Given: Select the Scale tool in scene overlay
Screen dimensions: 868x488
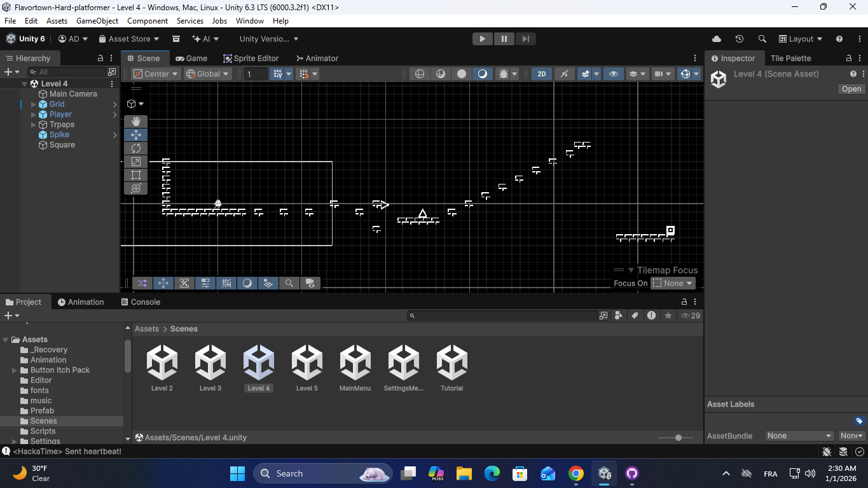Looking at the screenshot, I should tap(135, 162).
